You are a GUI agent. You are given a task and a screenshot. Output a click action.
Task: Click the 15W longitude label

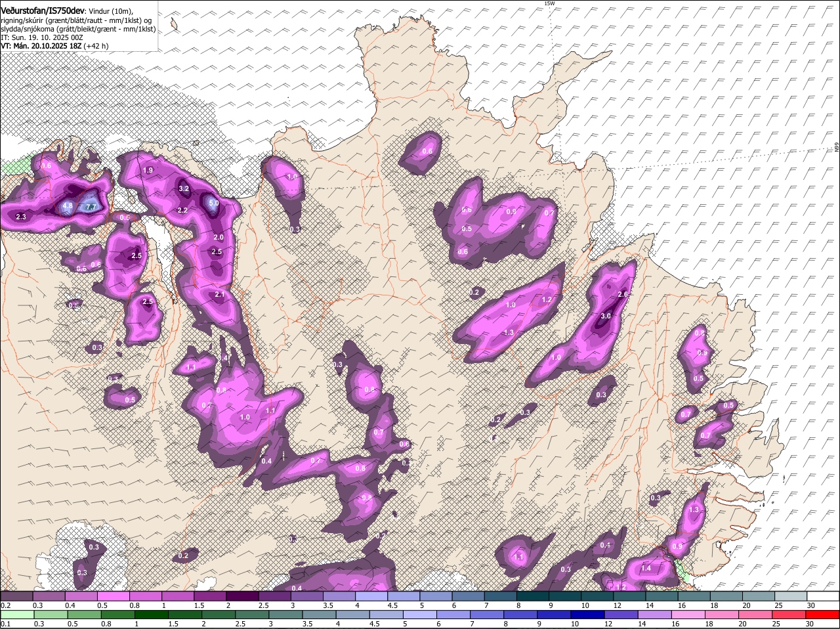(549, 3)
